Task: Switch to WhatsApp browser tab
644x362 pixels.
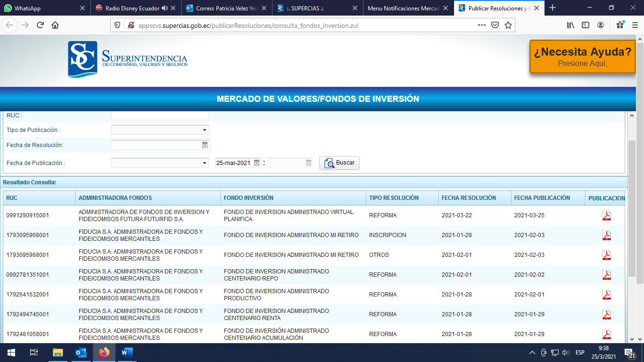Action: click(x=42, y=8)
